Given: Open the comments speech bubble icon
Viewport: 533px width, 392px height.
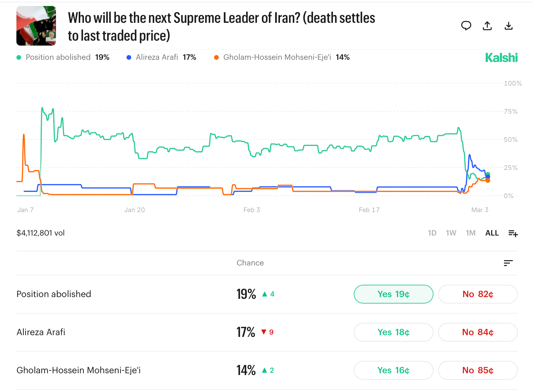Looking at the screenshot, I should [x=467, y=26].
